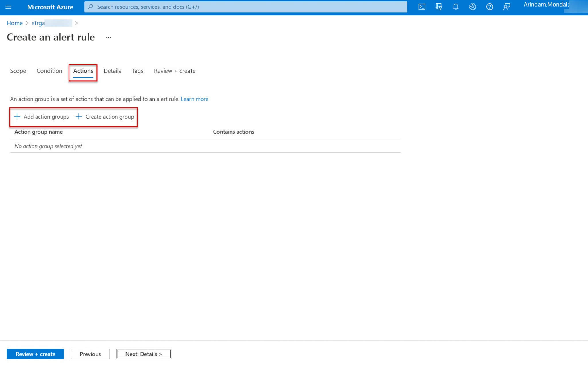Click the Next: Details button
Image resolution: width=588 pixels, height=365 pixels.
pyautogui.click(x=144, y=354)
